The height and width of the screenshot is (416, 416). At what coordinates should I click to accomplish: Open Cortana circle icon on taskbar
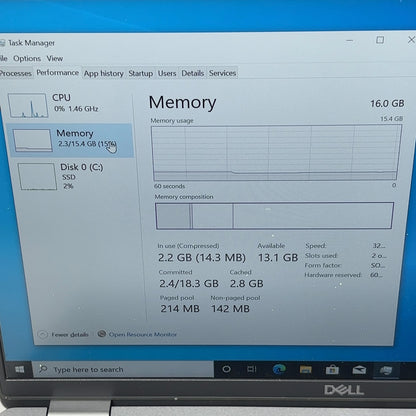227,369
